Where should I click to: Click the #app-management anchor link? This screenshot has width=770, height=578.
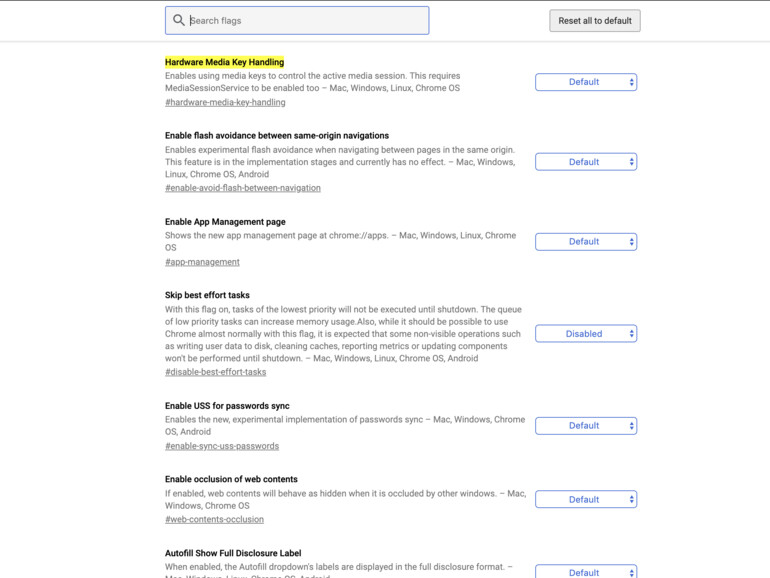click(x=202, y=262)
